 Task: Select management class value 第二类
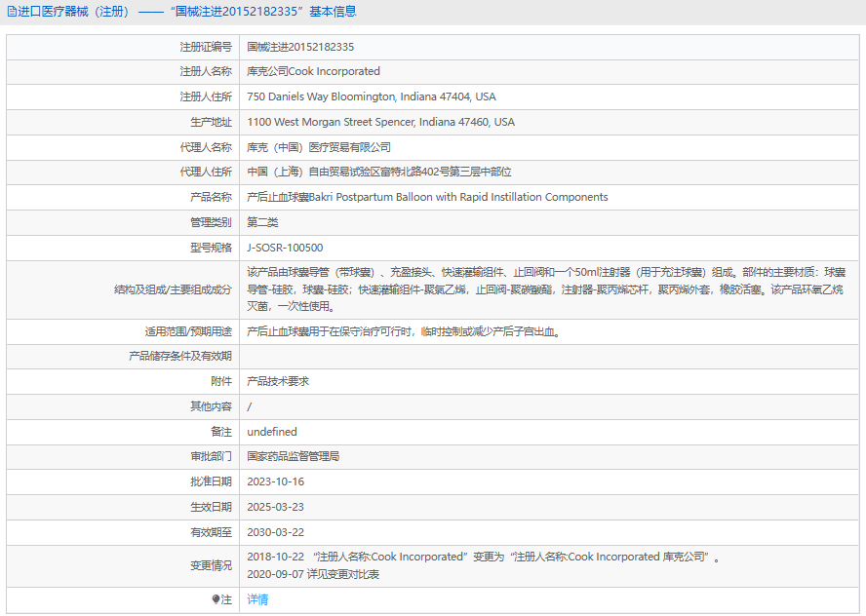262,222
